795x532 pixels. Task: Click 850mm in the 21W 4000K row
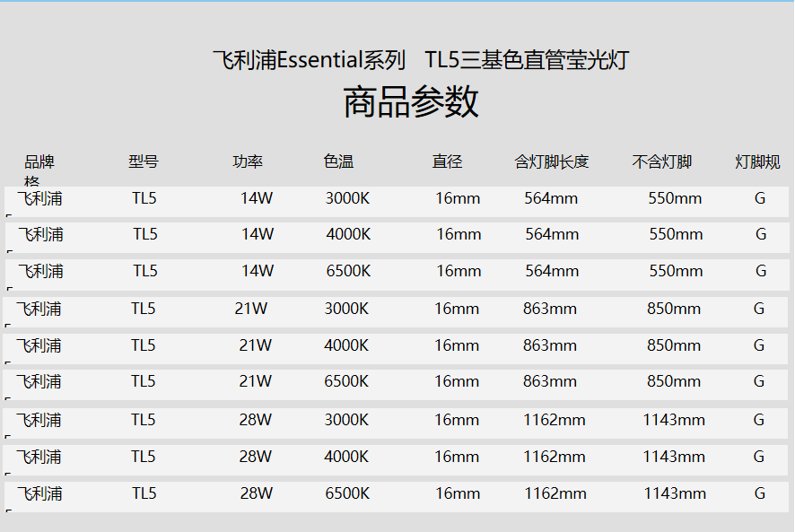click(674, 345)
